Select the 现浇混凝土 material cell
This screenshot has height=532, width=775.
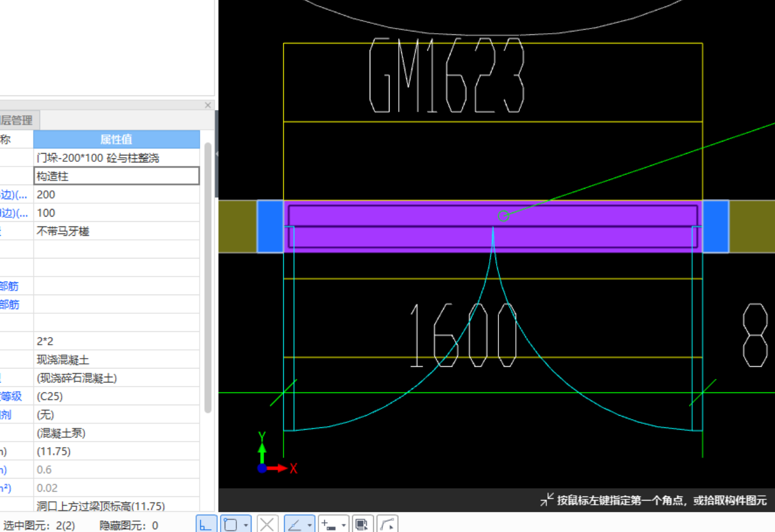click(x=116, y=360)
